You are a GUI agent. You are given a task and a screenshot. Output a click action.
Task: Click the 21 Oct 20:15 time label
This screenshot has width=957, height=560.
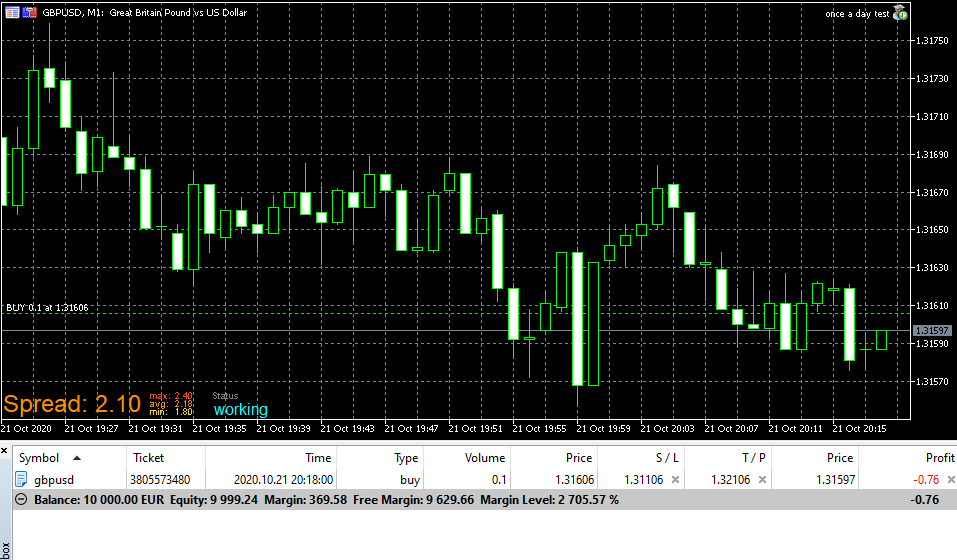pos(859,428)
